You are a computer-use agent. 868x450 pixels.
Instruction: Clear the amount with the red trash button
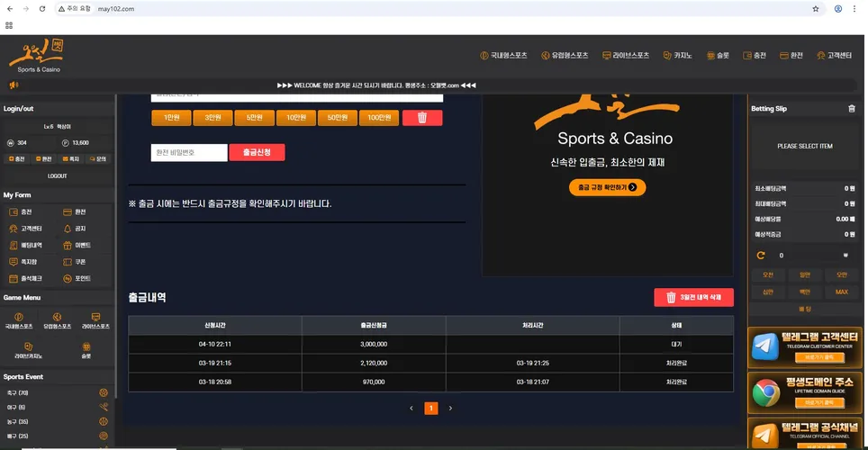(422, 117)
